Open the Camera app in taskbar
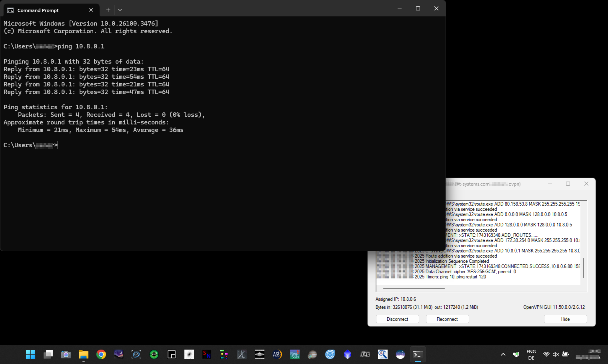Screen dimensions: 608x364 66,354
